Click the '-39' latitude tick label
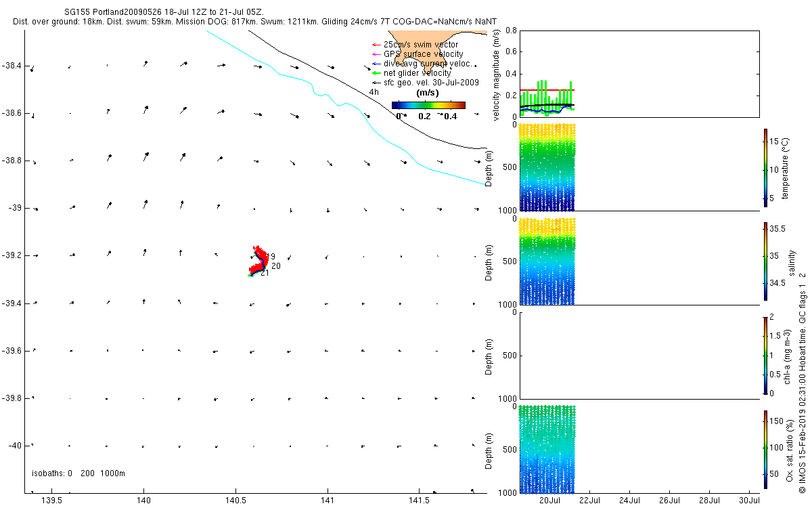The width and height of the screenshot is (812, 508). 16,208
